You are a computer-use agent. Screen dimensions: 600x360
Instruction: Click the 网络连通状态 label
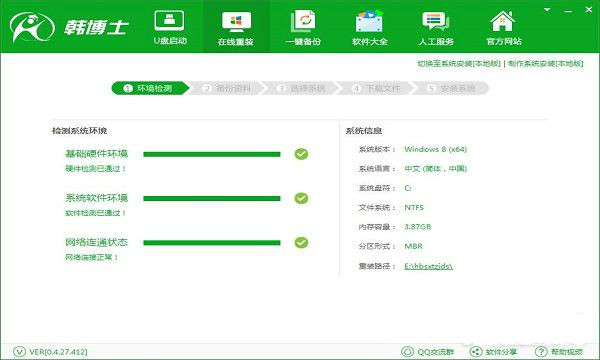(x=96, y=242)
